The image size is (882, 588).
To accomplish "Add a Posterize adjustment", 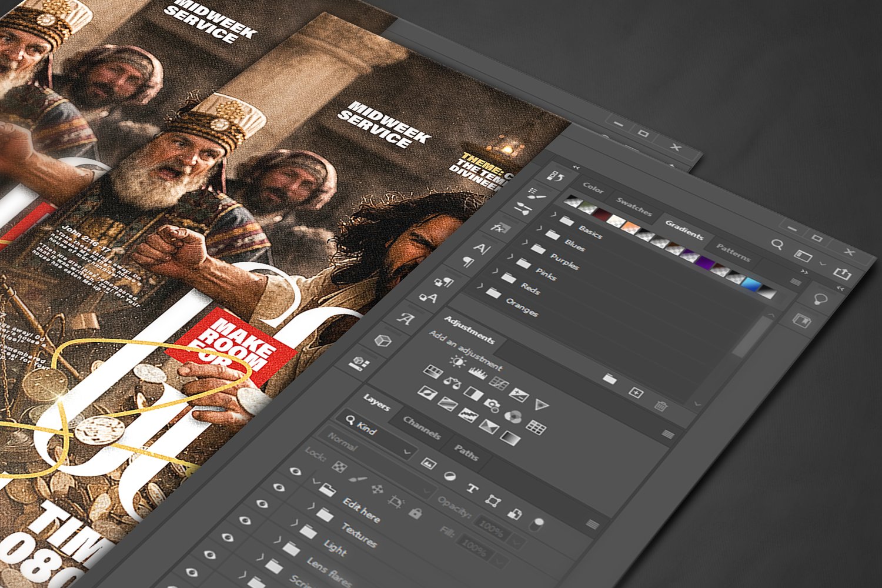I will click(x=447, y=403).
